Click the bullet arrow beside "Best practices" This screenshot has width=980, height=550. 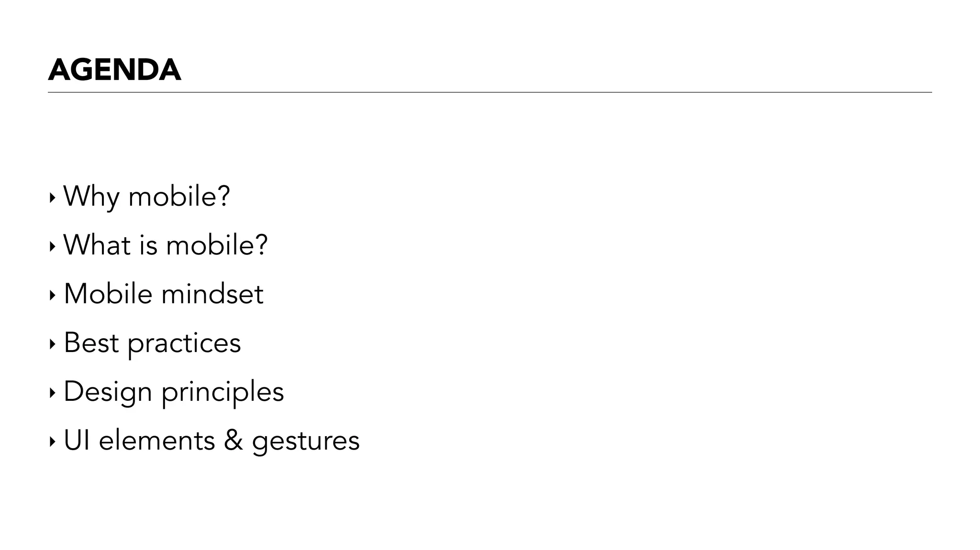tap(52, 344)
